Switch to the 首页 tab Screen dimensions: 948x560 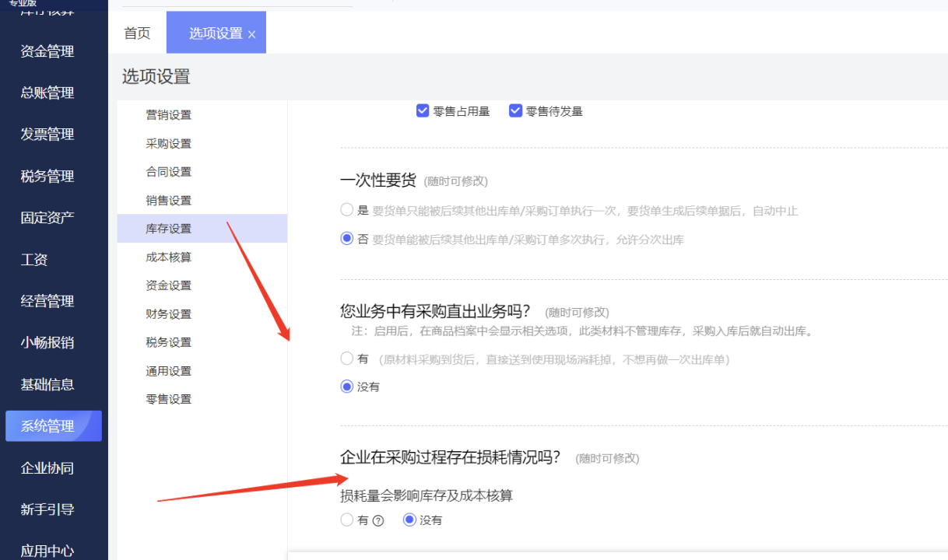(137, 33)
